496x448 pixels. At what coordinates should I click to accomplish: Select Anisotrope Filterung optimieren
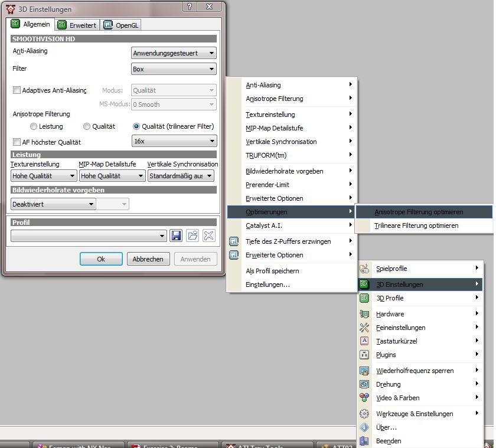pyautogui.click(x=424, y=212)
